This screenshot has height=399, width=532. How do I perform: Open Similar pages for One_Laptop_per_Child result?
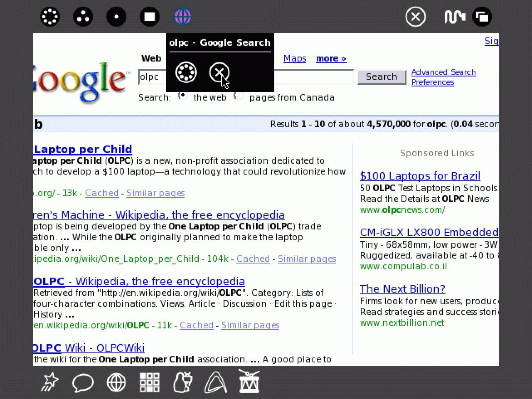pyautogui.click(x=307, y=259)
